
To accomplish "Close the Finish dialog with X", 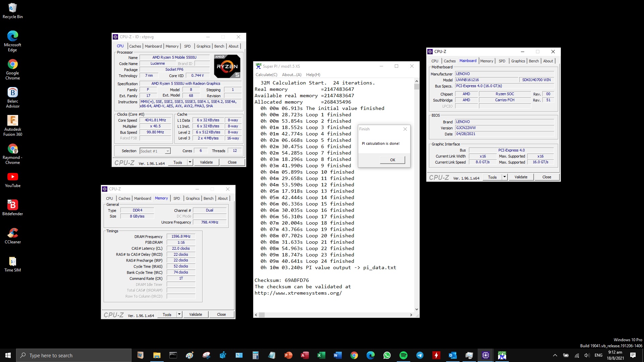I will click(x=405, y=129).
